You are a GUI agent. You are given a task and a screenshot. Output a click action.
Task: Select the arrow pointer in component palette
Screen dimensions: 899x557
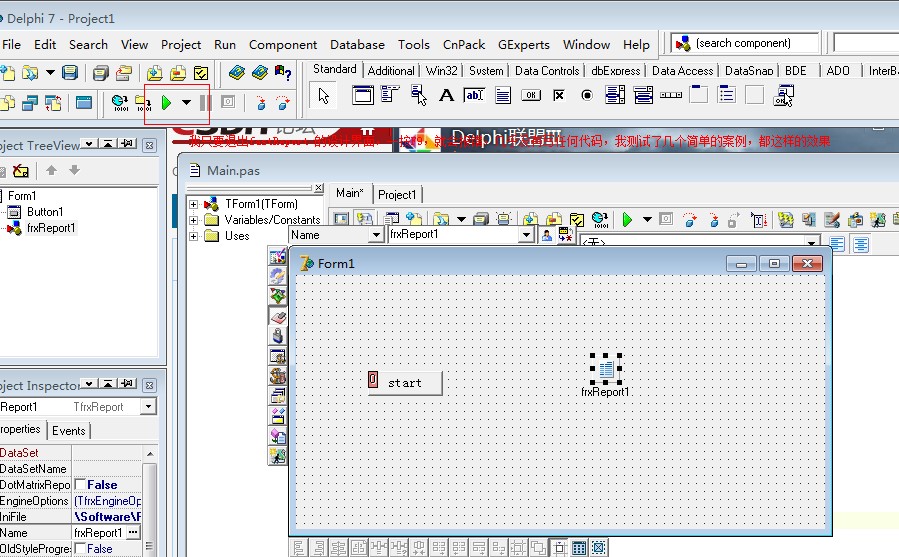(324, 96)
